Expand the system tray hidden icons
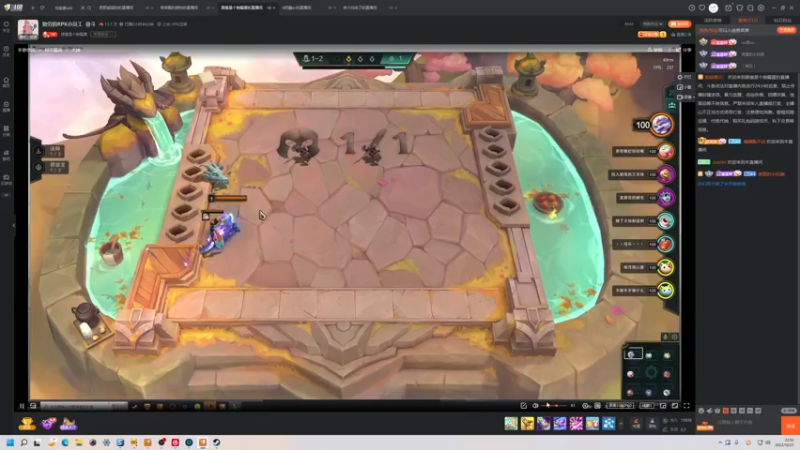 720,442
